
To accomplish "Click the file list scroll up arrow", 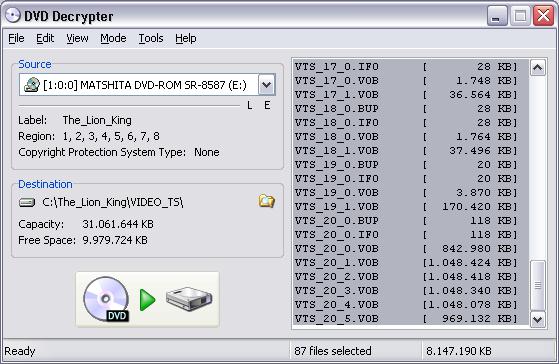I will coord(538,67).
